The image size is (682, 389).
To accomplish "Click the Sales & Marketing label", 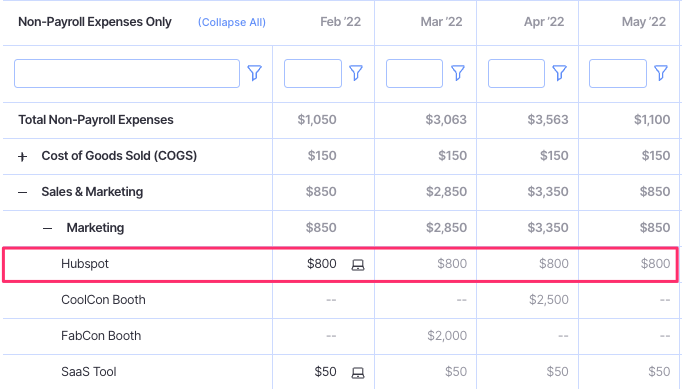I will coord(92,192).
